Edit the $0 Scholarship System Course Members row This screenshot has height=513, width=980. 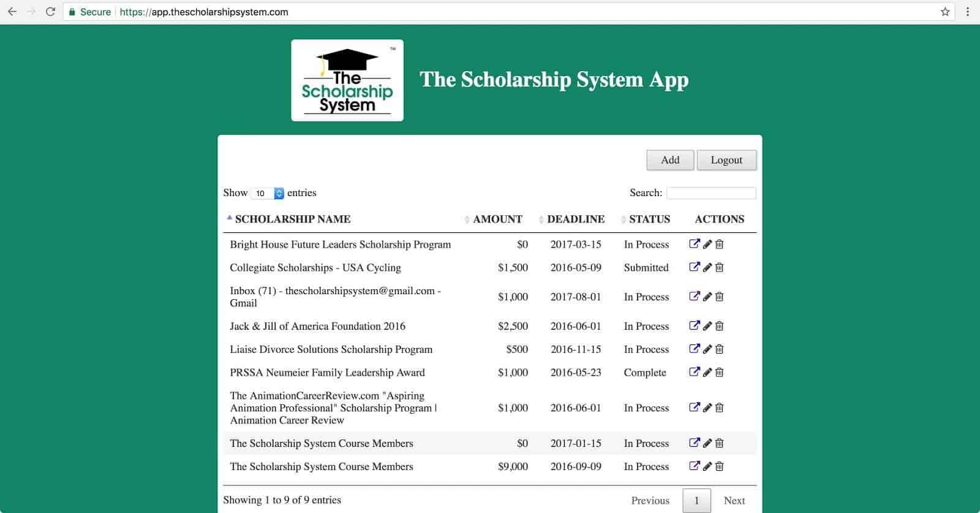pyautogui.click(x=707, y=443)
